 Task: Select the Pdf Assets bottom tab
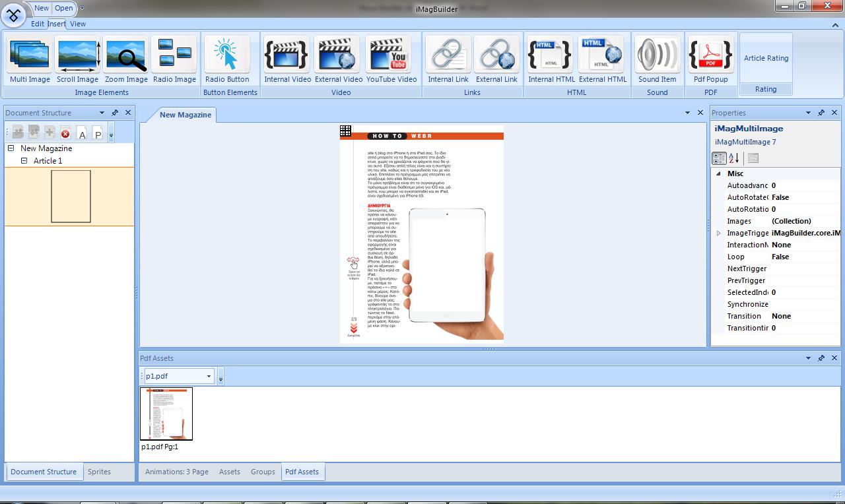(302, 472)
